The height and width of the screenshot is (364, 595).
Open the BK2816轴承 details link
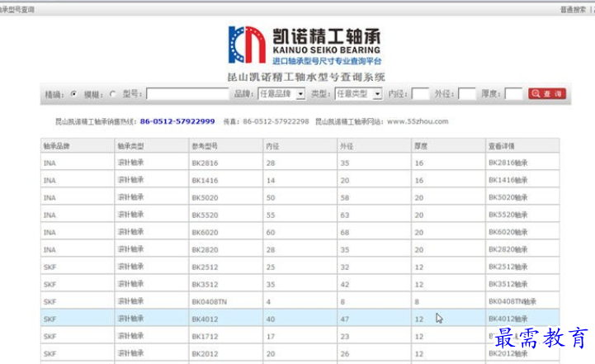(507, 163)
